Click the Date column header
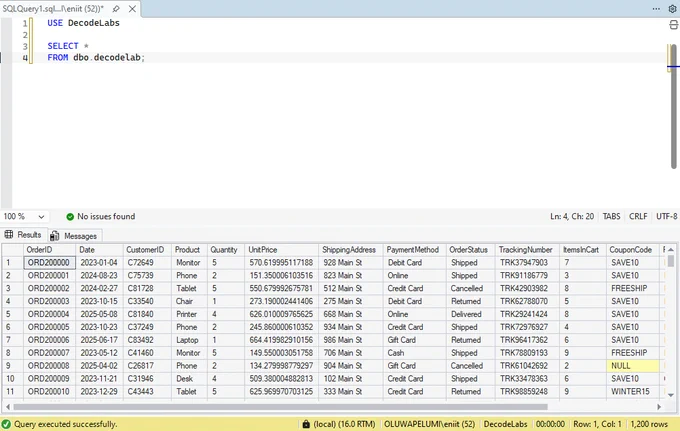 [x=99, y=250]
